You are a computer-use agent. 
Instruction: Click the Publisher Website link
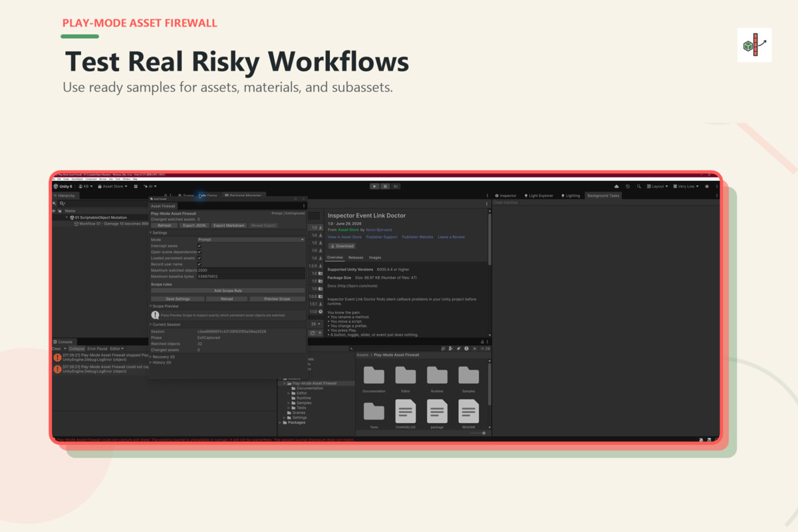(x=418, y=237)
